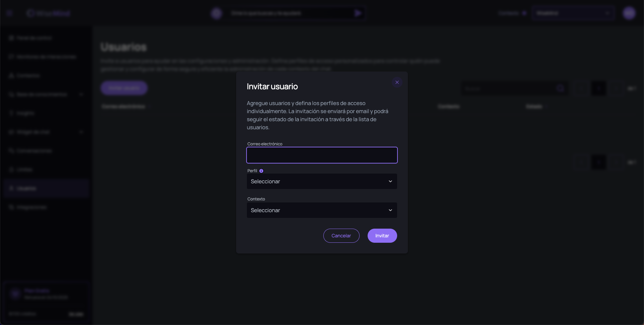Focus the Correo electrónico input field
Image resolution: width=644 pixels, height=325 pixels.
tap(322, 155)
